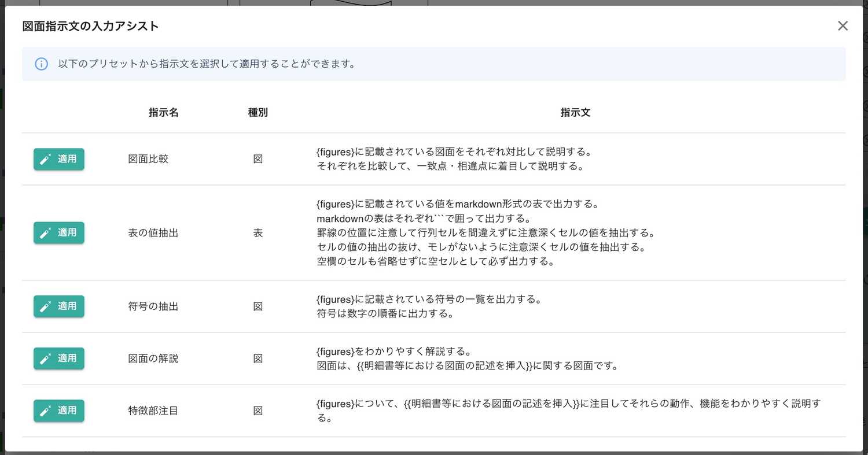Screen dimensions: 868x455
Task: Apply the 符号の抽出 preset
Action: tap(58, 306)
